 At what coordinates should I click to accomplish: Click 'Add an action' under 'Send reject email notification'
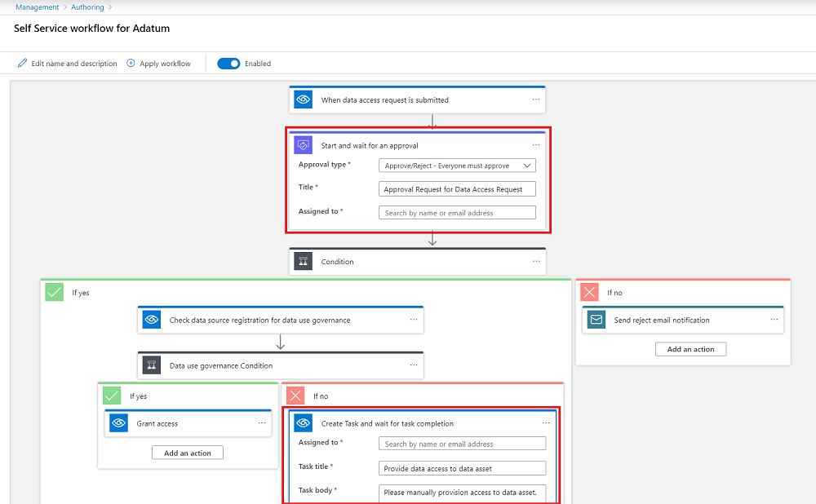[690, 348]
